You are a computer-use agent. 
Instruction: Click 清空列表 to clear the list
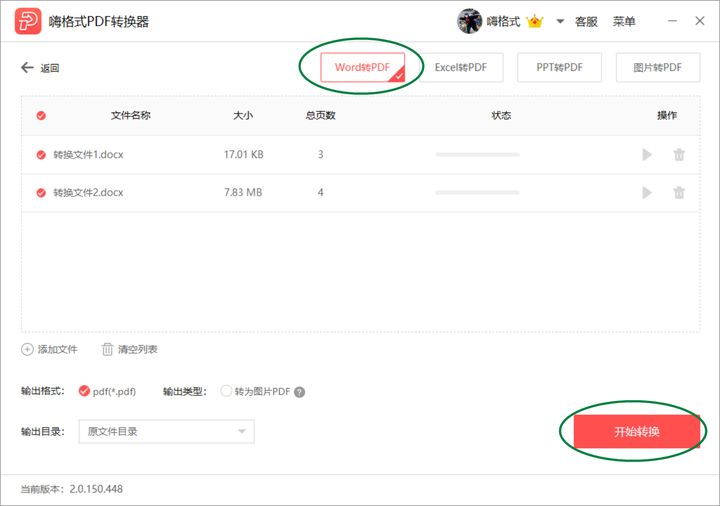[129, 349]
